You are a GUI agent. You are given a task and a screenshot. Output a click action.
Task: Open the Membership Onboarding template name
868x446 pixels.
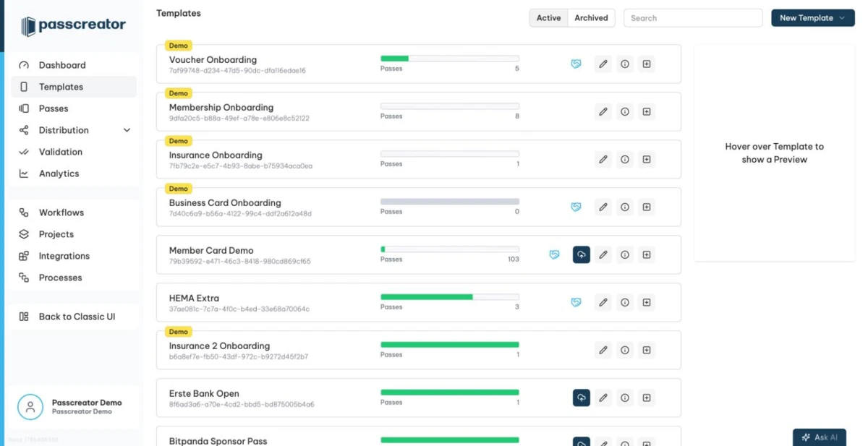[x=221, y=108]
